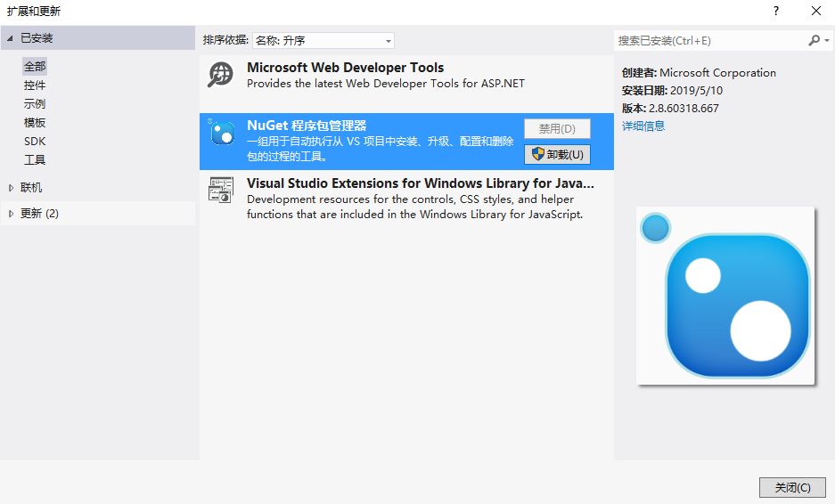Click the 搜索已安装 search field

pos(711,40)
